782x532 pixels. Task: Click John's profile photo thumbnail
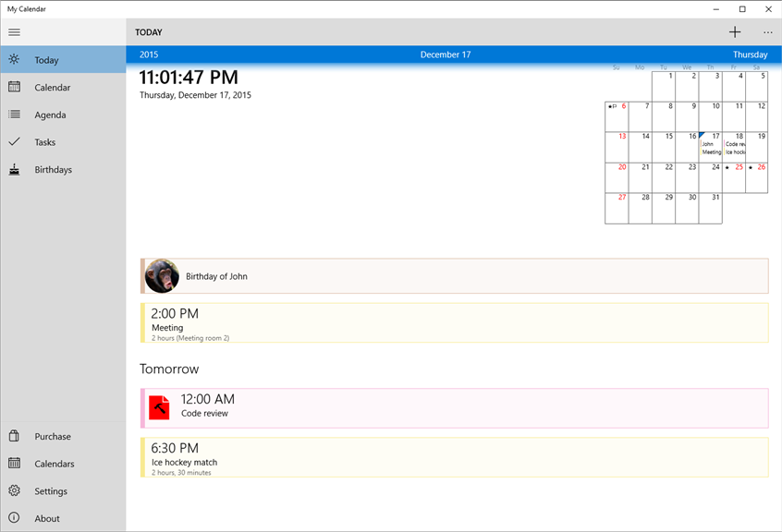click(162, 275)
